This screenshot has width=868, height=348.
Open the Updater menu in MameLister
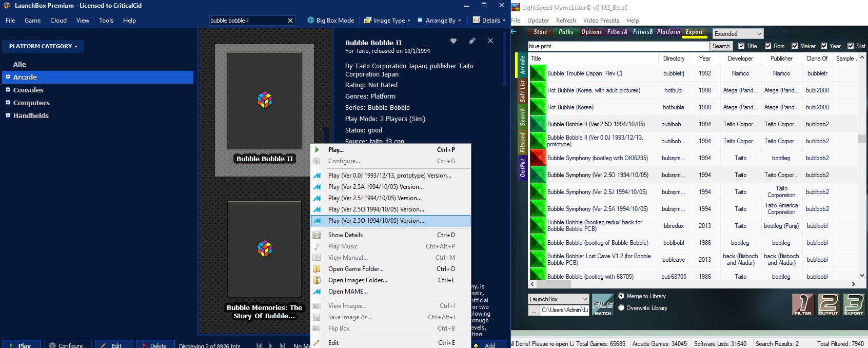(x=538, y=21)
